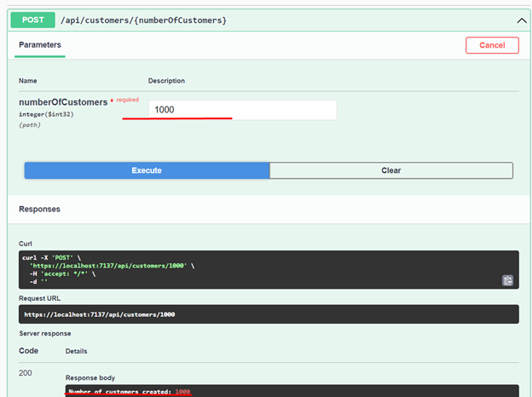Copy the curl command to clipboard

coord(507,279)
